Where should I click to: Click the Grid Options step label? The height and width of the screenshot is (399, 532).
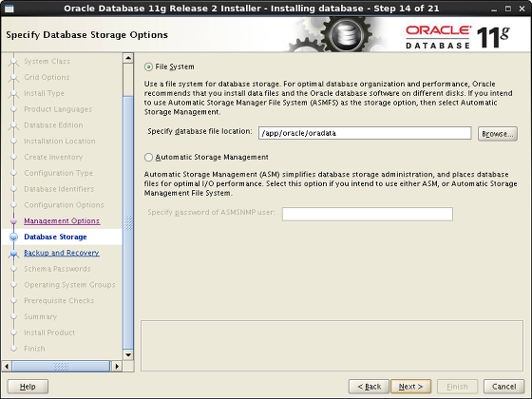coord(47,77)
